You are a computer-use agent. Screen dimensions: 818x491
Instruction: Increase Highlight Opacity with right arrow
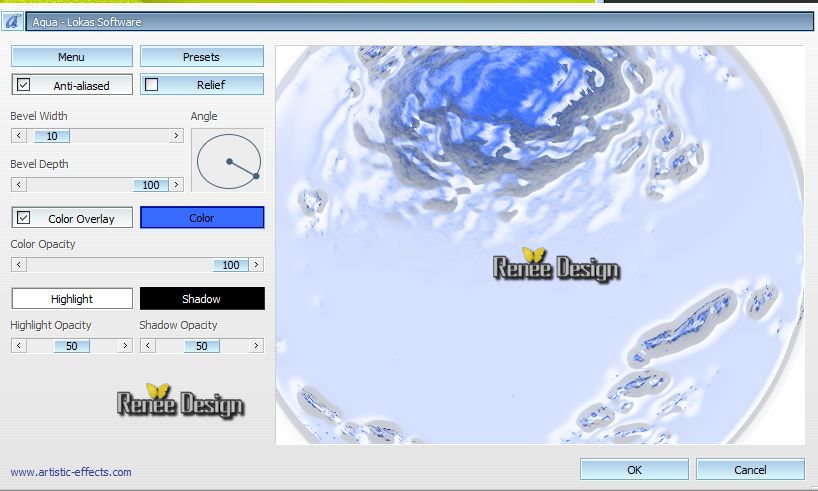click(125, 345)
